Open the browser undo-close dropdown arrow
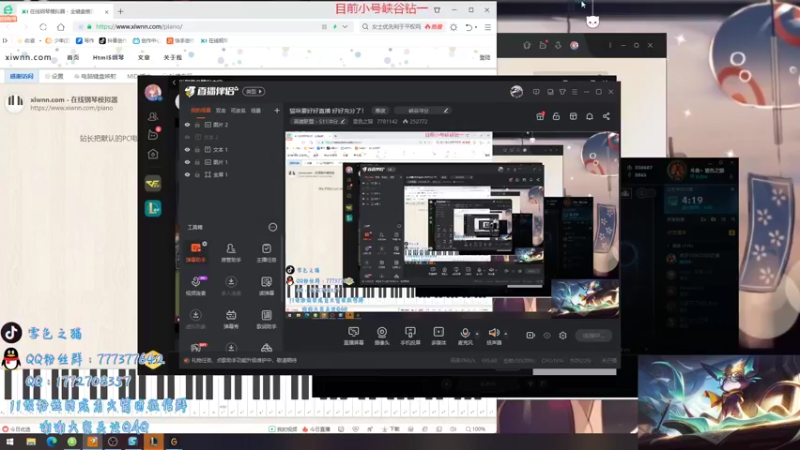Viewport: 800px width, 450px height. pos(476,27)
